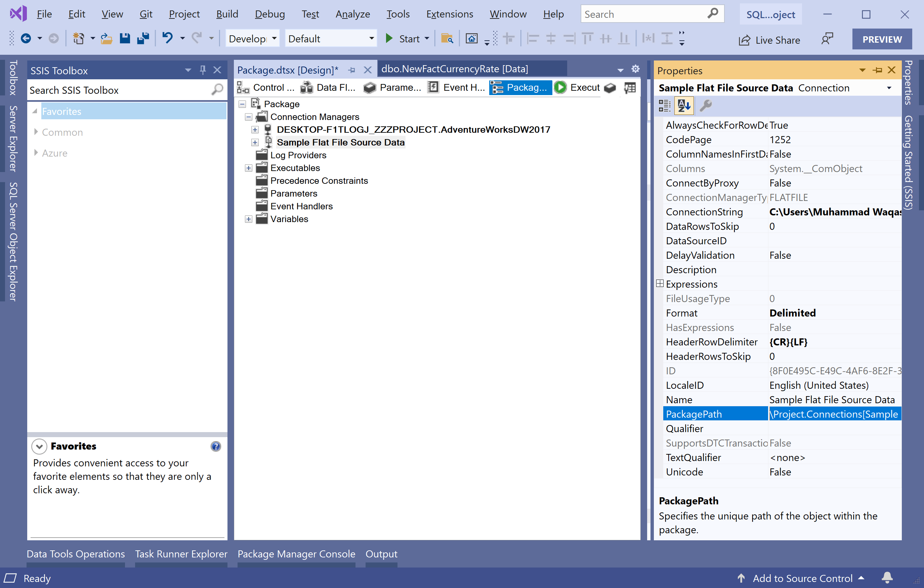Click Add to Source Control in status bar
This screenshot has height=588, width=924.
click(803, 578)
